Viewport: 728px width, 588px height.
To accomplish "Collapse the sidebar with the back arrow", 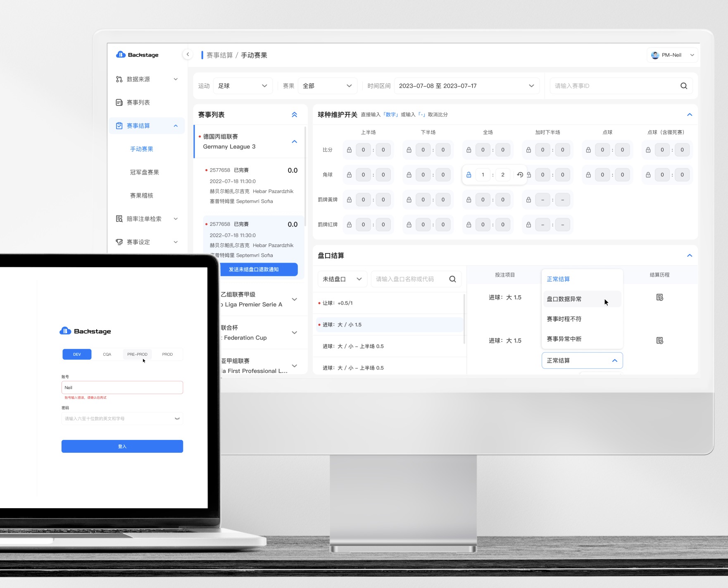I will (188, 55).
